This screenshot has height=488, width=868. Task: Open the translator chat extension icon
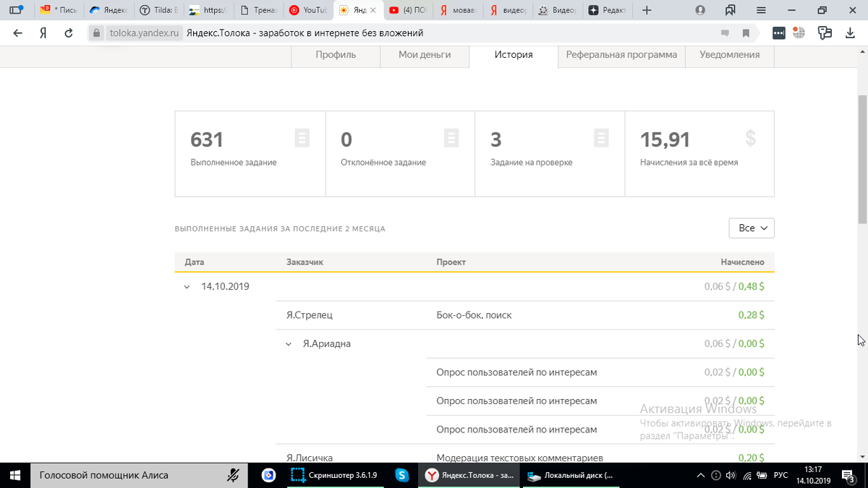click(x=825, y=33)
